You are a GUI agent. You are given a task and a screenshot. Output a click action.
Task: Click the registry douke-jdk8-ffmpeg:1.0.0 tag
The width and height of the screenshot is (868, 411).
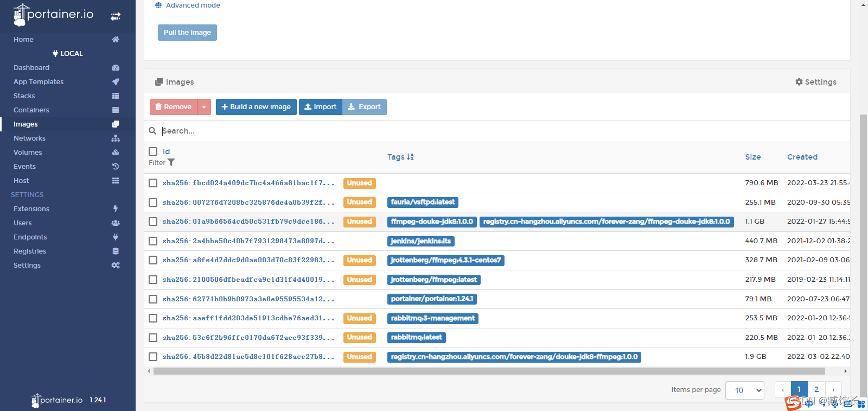(514, 357)
